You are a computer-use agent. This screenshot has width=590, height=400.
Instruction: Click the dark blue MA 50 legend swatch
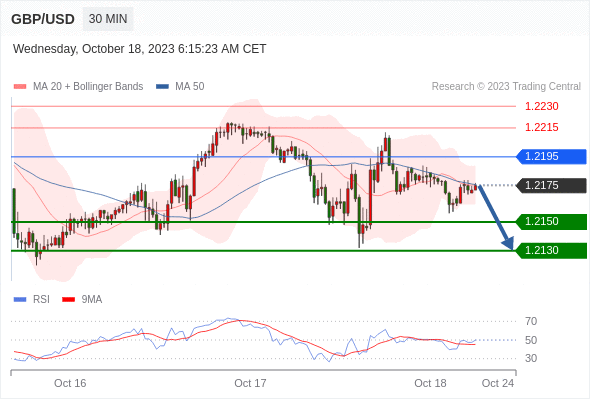(162, 87)
